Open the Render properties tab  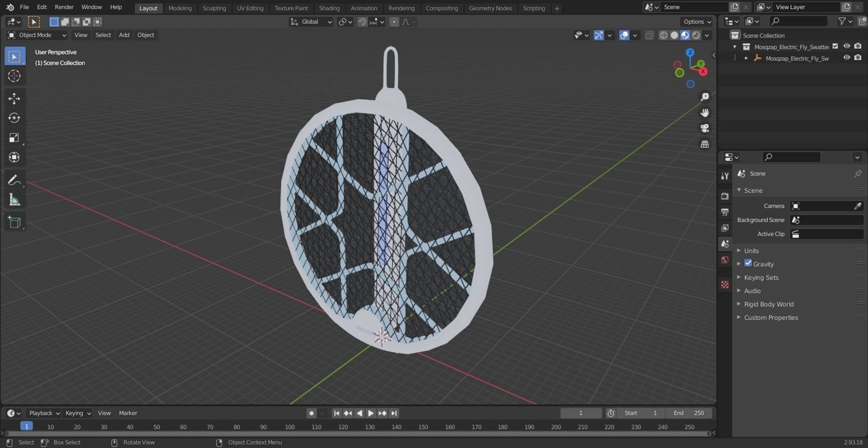(725, 196)
